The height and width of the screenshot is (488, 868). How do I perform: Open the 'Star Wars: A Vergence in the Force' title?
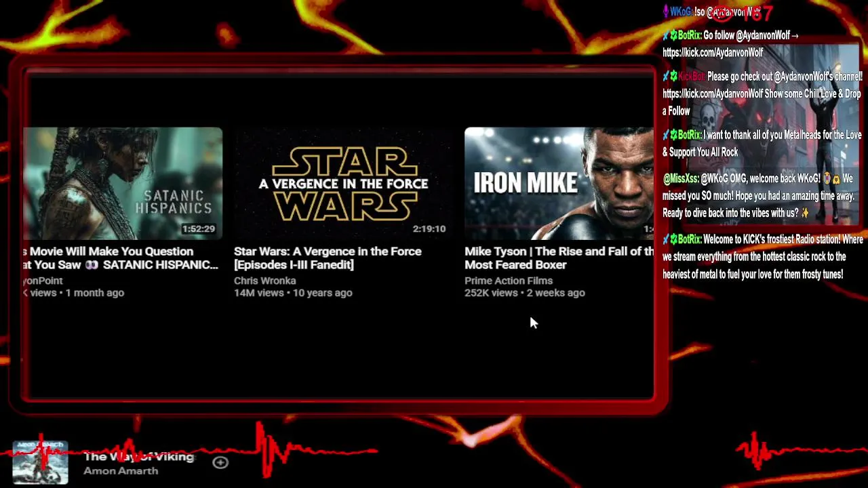tap(328, 258)
